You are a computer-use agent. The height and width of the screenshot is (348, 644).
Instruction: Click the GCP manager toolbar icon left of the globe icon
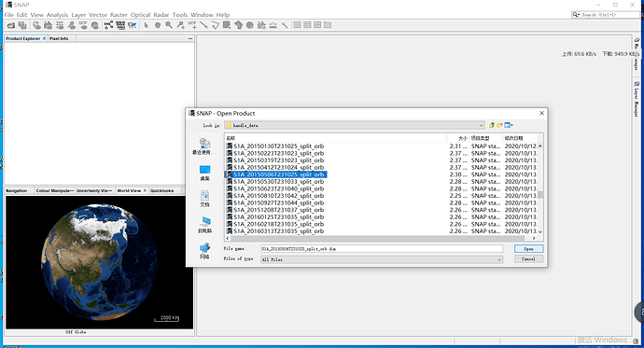pos(83,25)
